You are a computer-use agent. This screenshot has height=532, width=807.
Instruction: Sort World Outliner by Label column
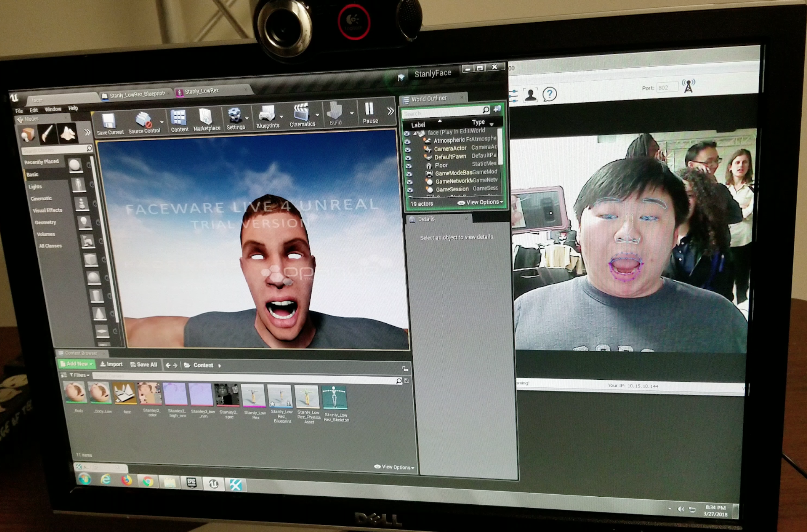point(418,125)
